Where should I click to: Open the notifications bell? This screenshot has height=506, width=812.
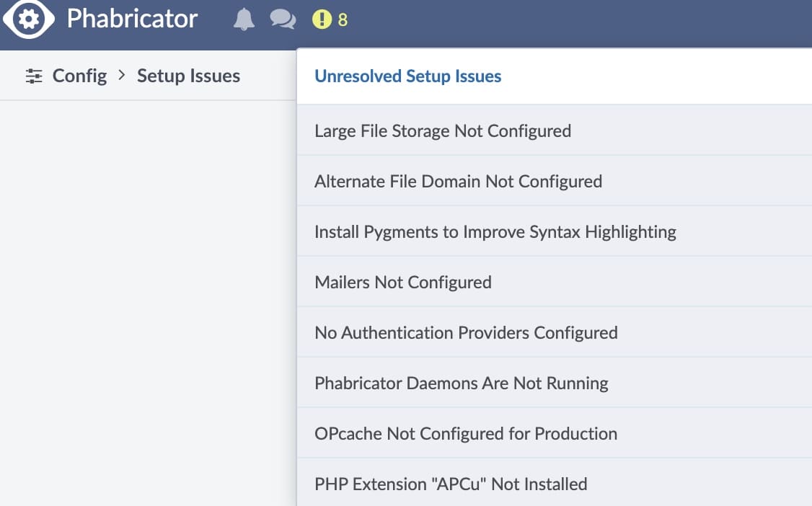pos(244,19)
